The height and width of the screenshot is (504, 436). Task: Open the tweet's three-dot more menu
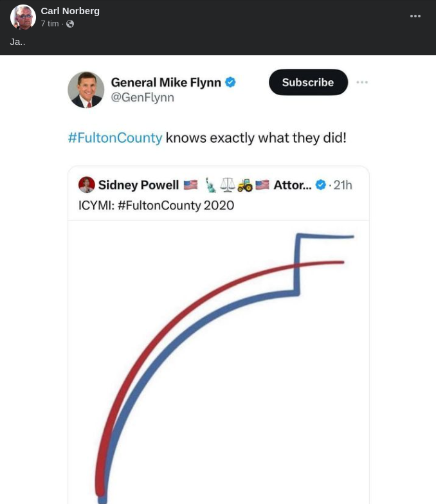362,82
